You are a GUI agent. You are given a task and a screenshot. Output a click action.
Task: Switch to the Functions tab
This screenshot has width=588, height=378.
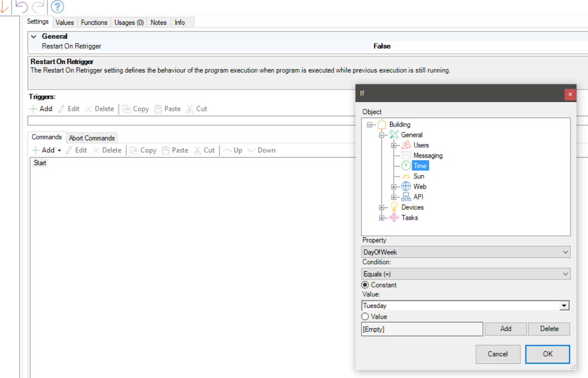click(94, 22)
